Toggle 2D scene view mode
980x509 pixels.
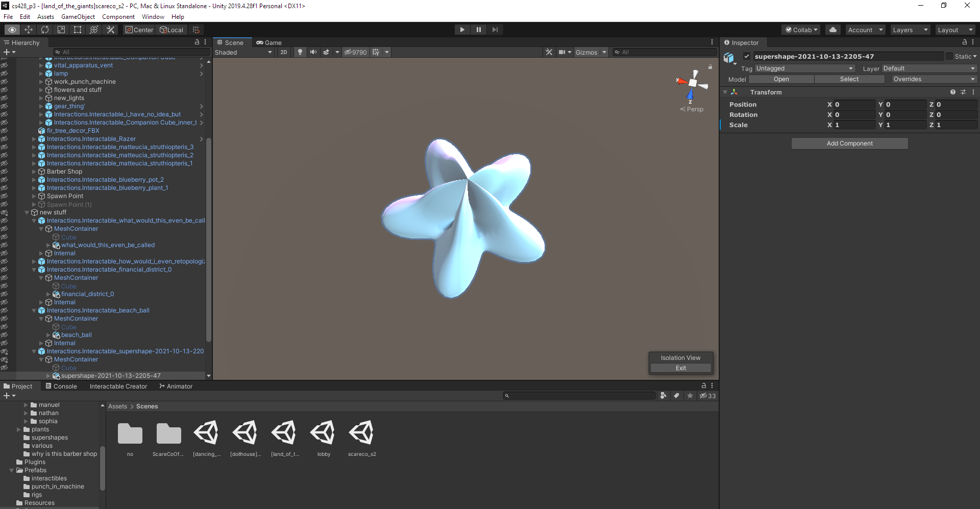click(x=284, y=52)
